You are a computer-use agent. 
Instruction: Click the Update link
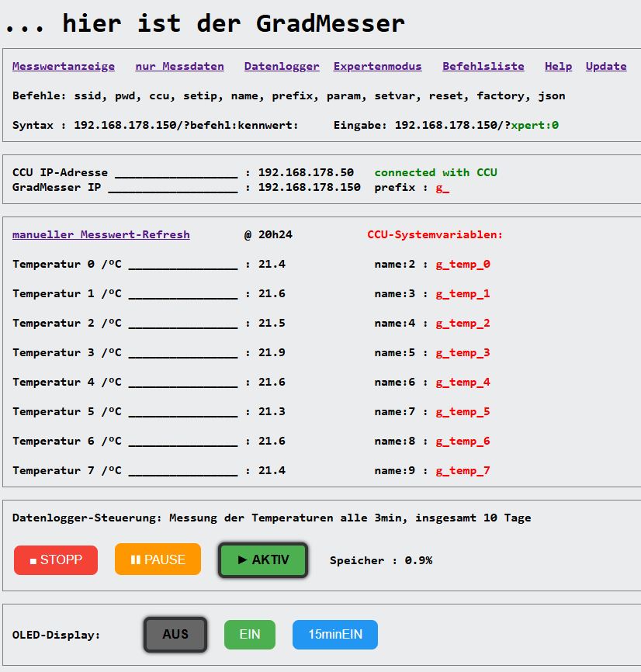coord(605,67)
